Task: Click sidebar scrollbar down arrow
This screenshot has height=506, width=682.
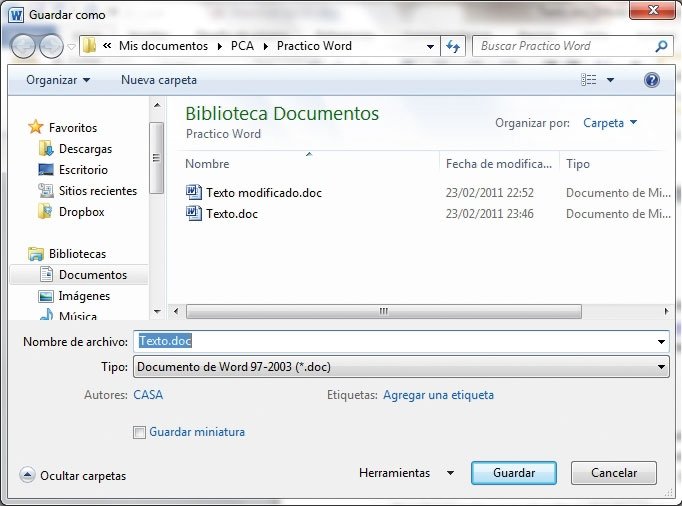Action: click(157, 312)
